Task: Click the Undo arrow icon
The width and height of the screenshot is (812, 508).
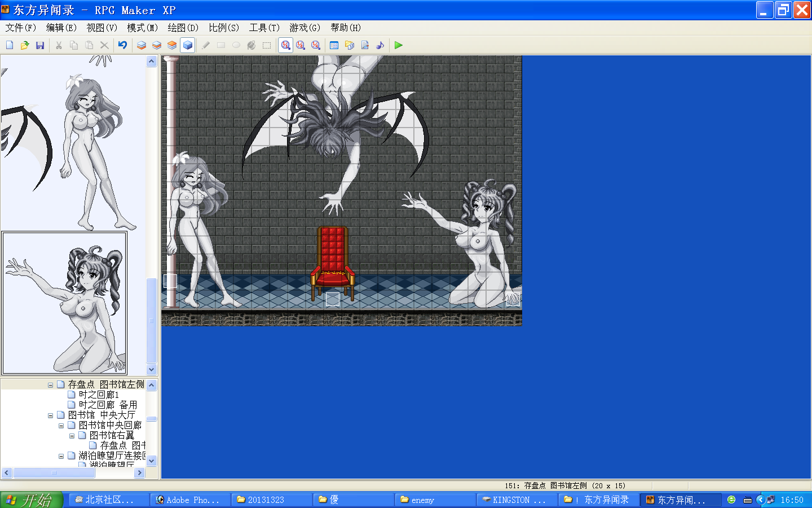Action: click(x=122, y=45)
